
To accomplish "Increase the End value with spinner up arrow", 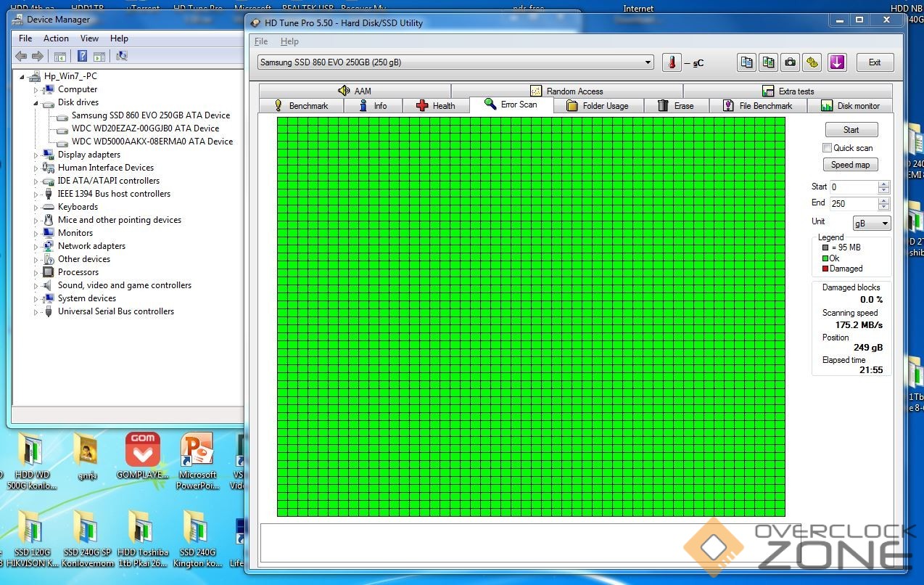I will pos(883,200).
